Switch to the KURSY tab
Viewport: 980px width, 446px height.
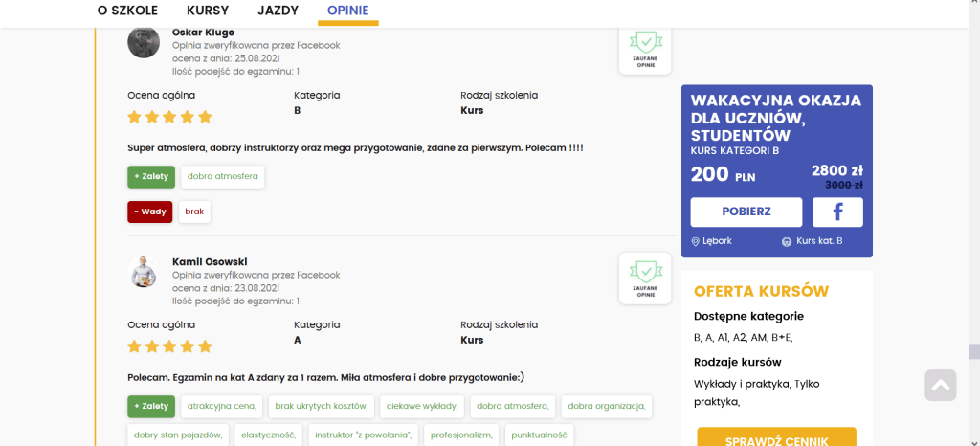point(210,11)
